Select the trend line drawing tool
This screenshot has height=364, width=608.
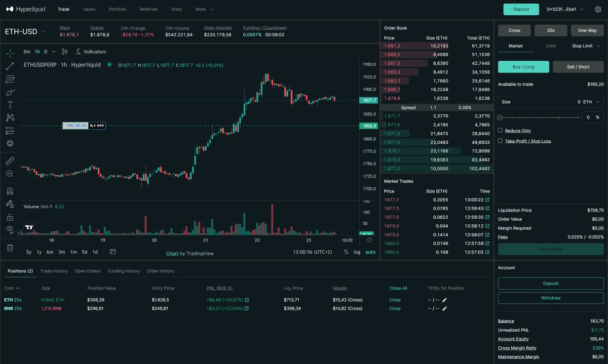[10, 66]
